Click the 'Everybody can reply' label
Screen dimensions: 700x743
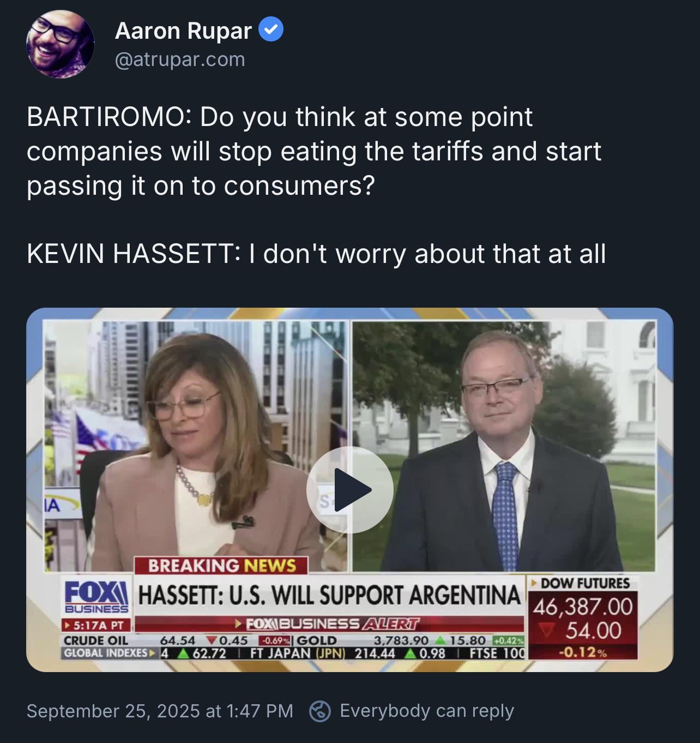coord(427,711)
